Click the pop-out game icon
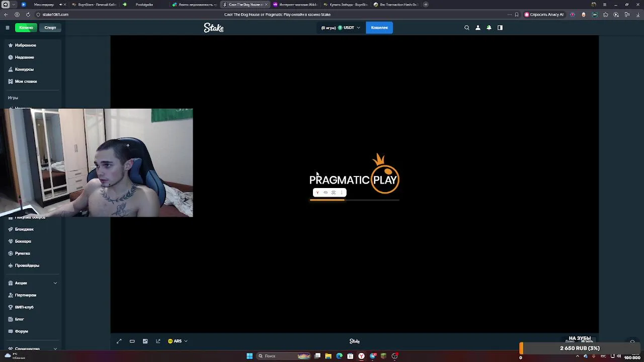Image resolution: width=644 pixels, height=362 pixels. click(158, 341)
